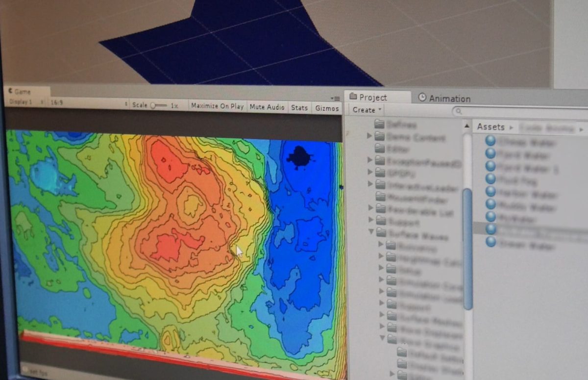
Task: Turn on the Stats overlay
Action: tap(299, 108)
